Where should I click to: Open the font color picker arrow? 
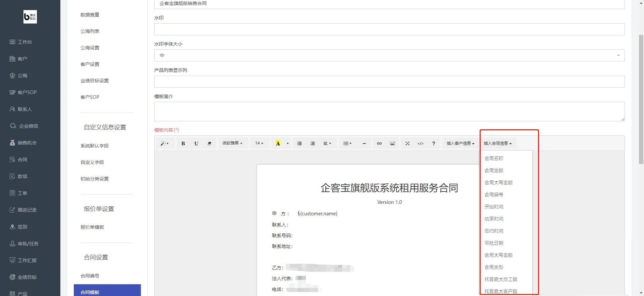coord(288,143)
